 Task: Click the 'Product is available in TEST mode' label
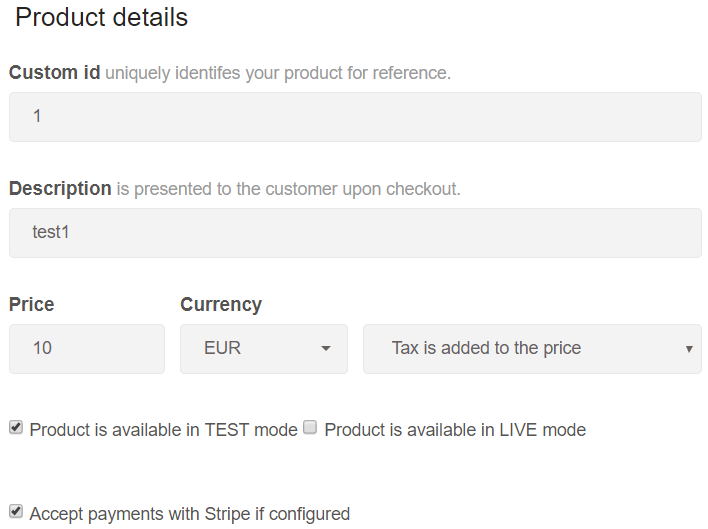point(163,430)
